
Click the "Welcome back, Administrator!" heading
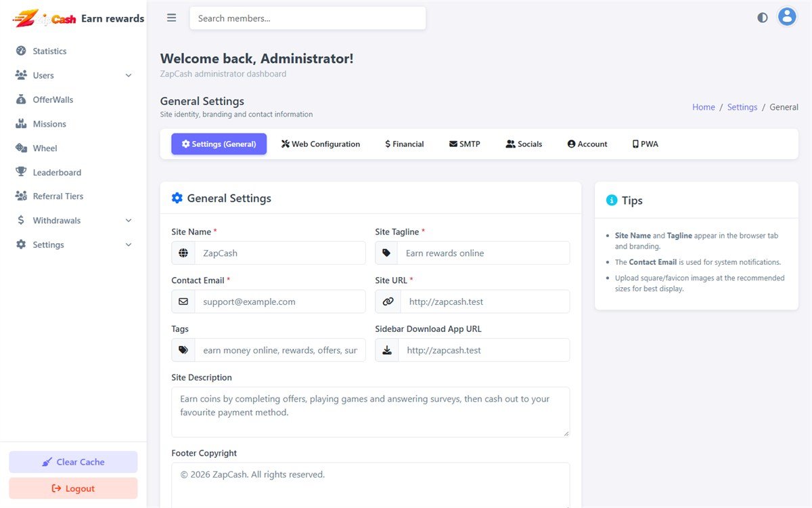coord(257,58)
